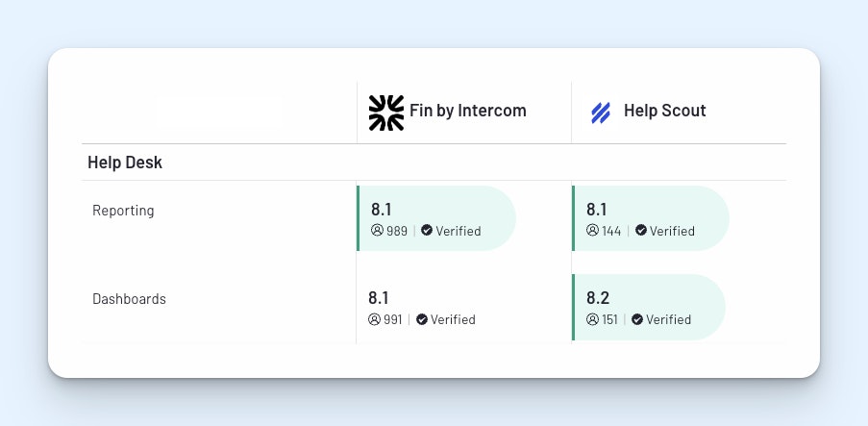Click verified checkmark icon in 151 row

[637, 319]
